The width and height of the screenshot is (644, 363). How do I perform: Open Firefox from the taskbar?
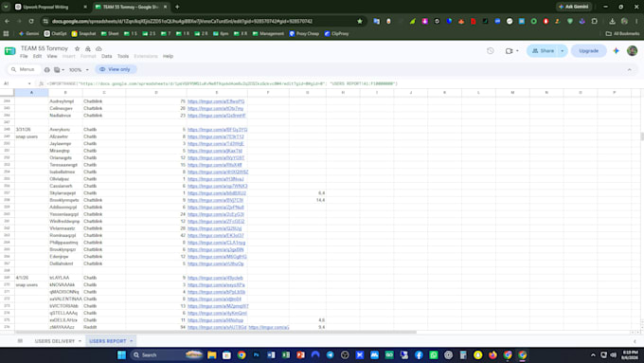click(x=492, y=354)
